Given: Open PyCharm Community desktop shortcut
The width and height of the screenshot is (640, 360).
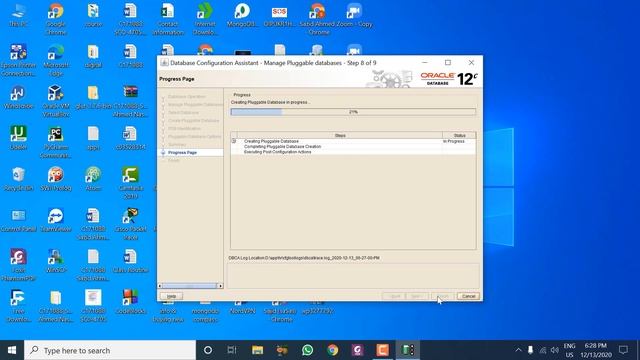Looking at the screenshot, I should point(56,142).
